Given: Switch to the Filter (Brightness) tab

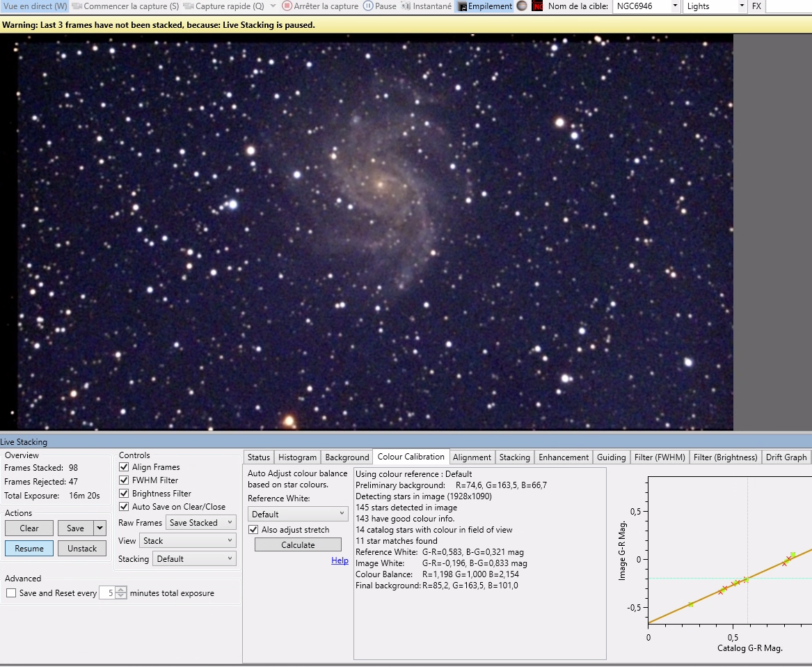Looking at the screenshot, I should (x=725, y=457).
